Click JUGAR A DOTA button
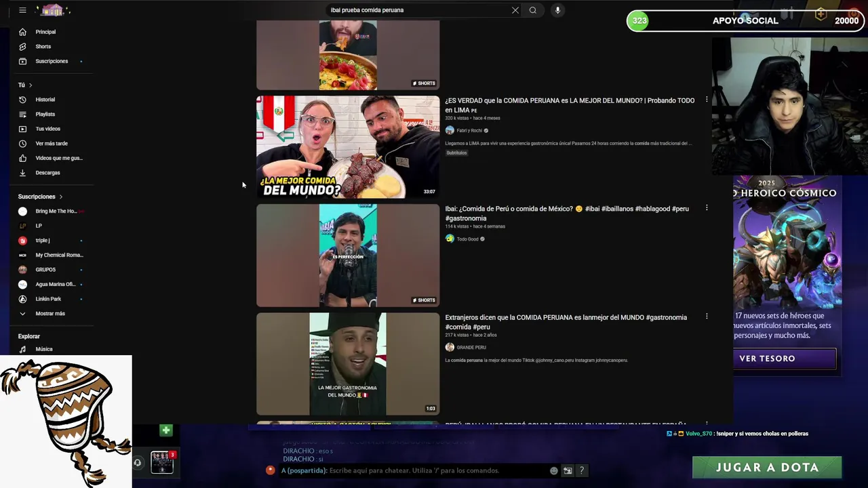Viewport: 868px width, 488px height. click(767, 467)
